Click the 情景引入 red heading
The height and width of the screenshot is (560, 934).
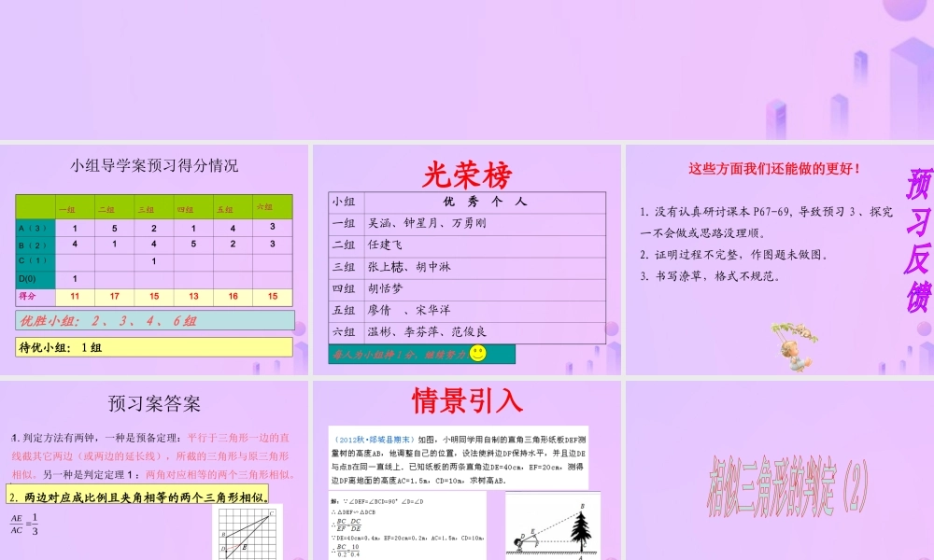[467, 400]
